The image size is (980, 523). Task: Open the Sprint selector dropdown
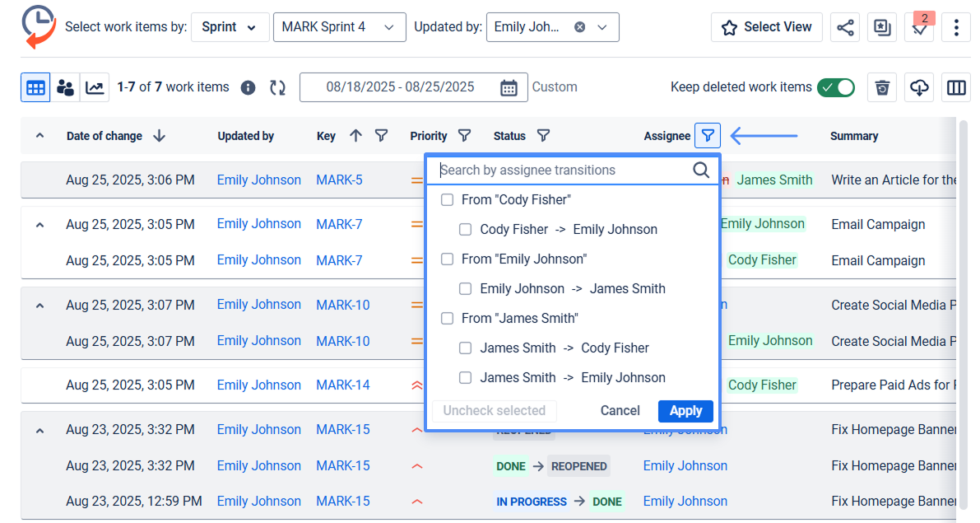(x=230, y=26)
